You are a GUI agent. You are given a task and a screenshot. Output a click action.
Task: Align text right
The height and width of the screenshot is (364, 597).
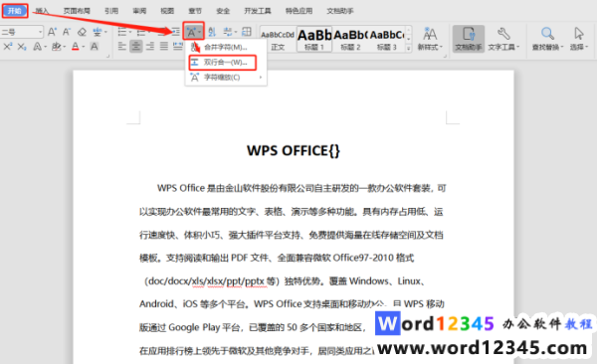pyautogui.click(x=150, y=47)
